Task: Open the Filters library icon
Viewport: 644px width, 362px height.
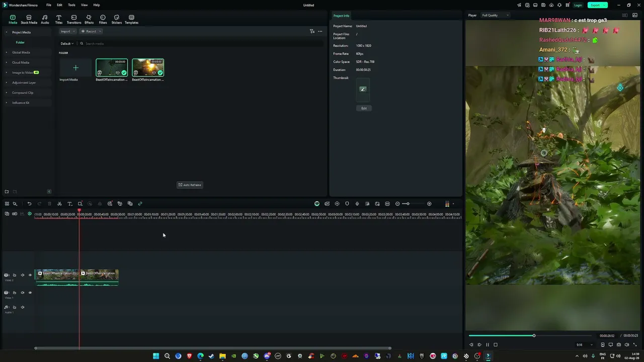Action: point(103,20)
